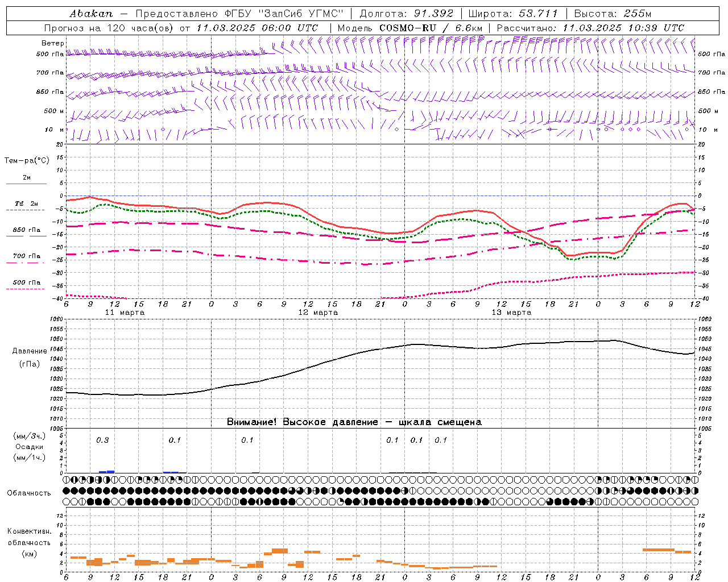Click the '10 м' wind level label on the left
Viewport: 728px width, 582px height.
[55, 130]
